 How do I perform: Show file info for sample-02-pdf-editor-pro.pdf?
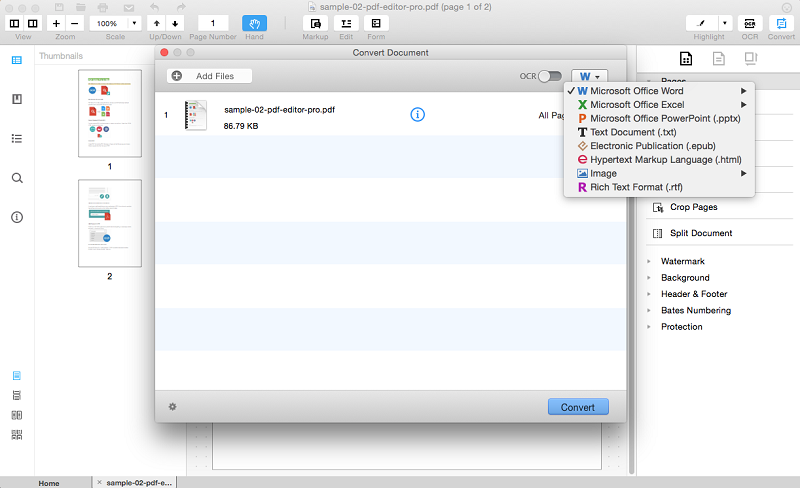tap(417, 114)
